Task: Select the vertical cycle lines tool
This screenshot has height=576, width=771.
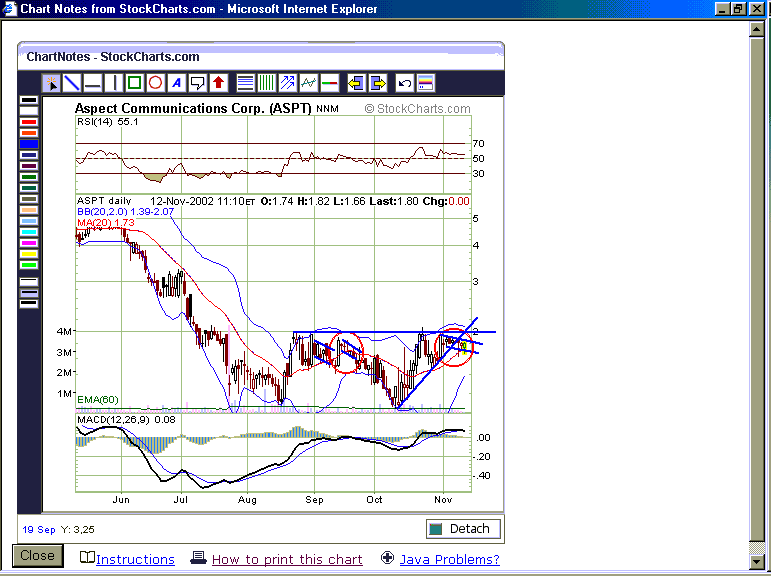Action: pos(266,83)
